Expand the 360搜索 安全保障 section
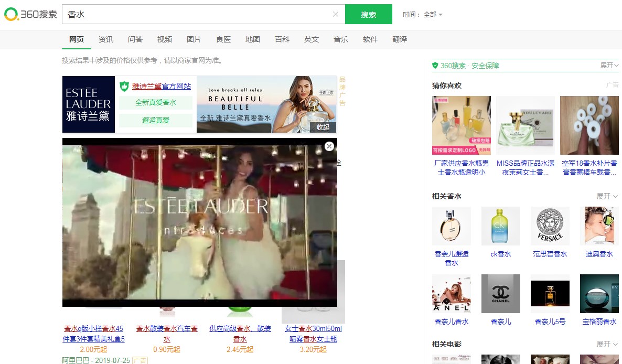622x364 pixels. pyautogui.click(x=609, y=66)
